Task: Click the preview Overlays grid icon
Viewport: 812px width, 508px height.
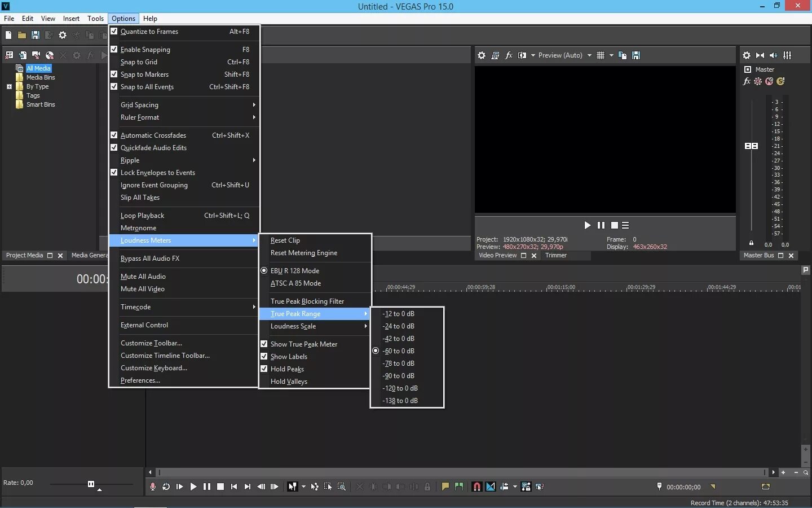Action: pos(601,55)
